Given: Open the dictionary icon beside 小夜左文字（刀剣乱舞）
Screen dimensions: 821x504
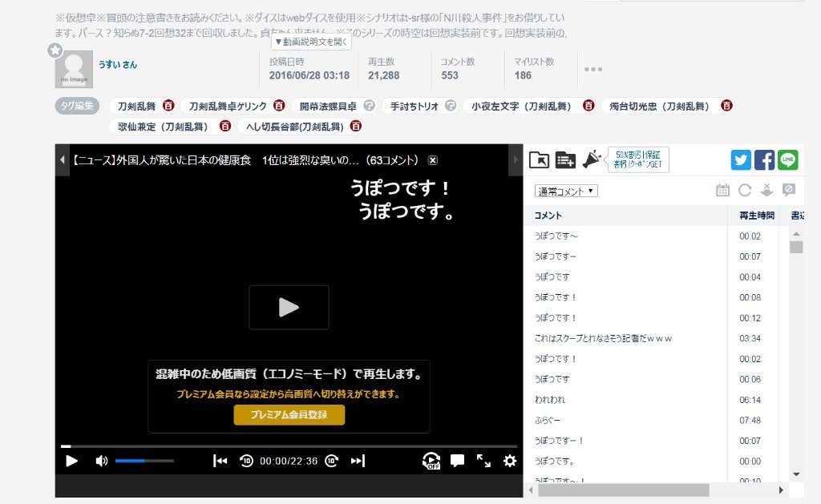Looking at the screenshot, I should tap(588, 106).
